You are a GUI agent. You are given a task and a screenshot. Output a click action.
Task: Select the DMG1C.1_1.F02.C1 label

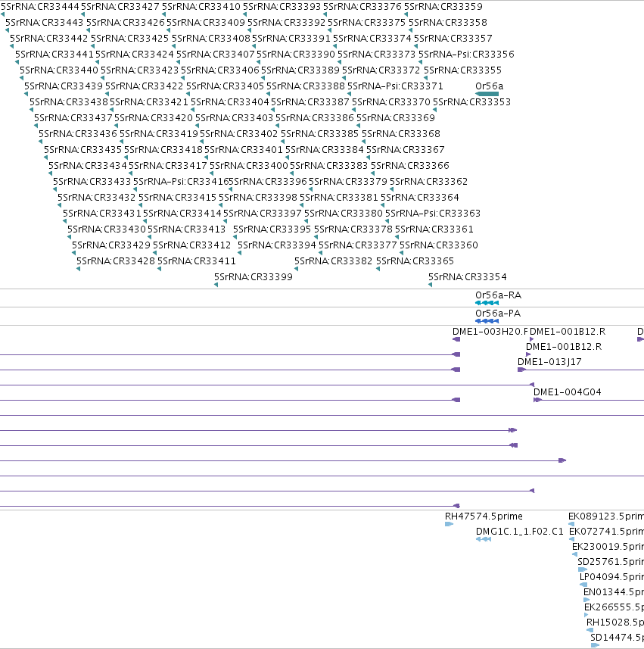520,532
